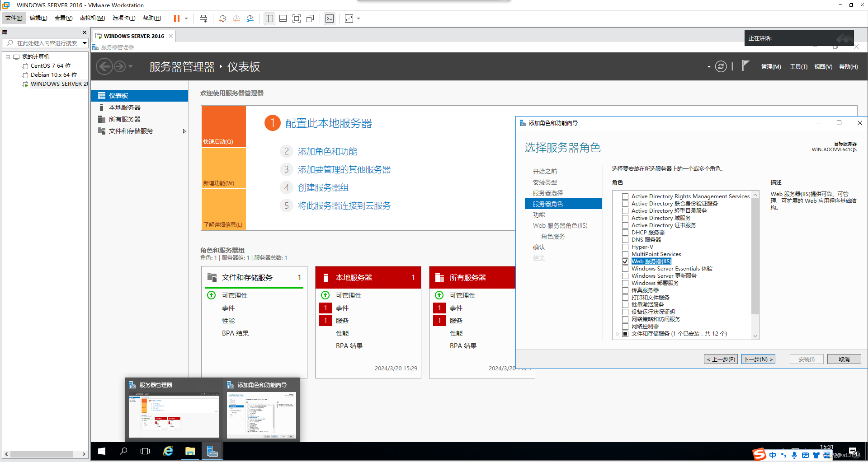Viewport: 868px width, 462px height.
Task: Open File Explorer from the taskbar
Action: point(190,451)
